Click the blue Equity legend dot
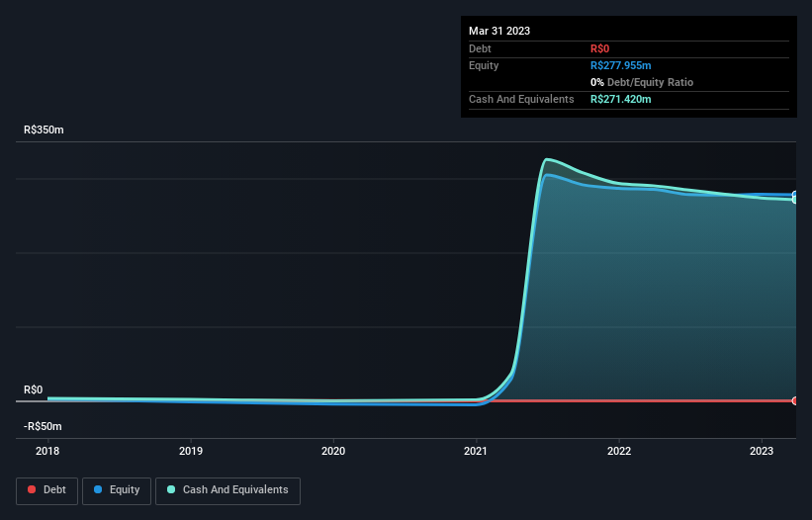The width and height of the screenshot is (812, 520). [98, 489]
